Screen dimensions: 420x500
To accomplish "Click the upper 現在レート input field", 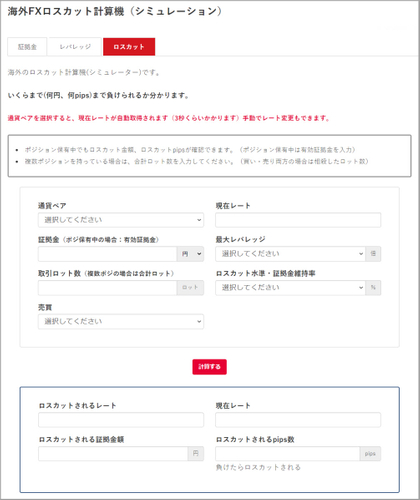I will click(x=298, y=220).
